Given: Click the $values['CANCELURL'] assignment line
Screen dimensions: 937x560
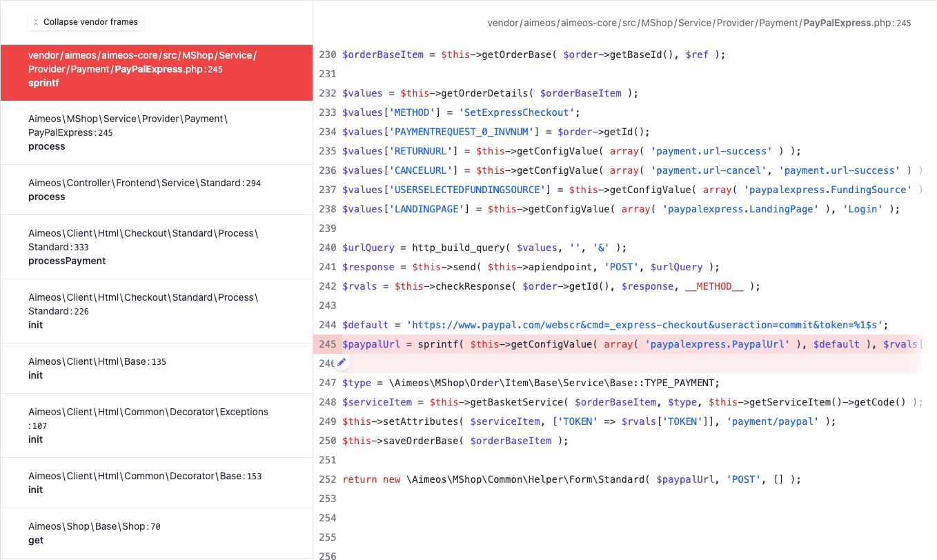Looking at the screenshot, I should click(632, 170).
